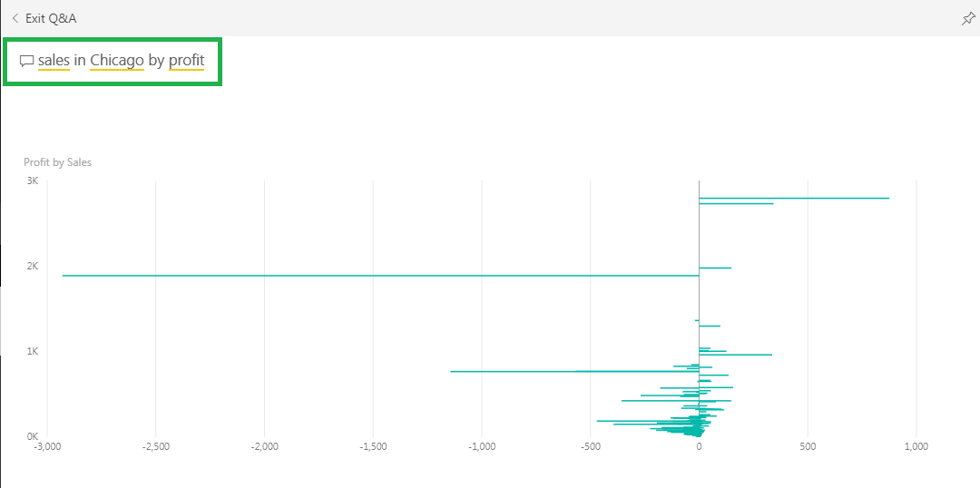This screenshot has height=488, width=980.
Task: Click the underlined word 'profit' in question
Action: click(x=186, y=62)
